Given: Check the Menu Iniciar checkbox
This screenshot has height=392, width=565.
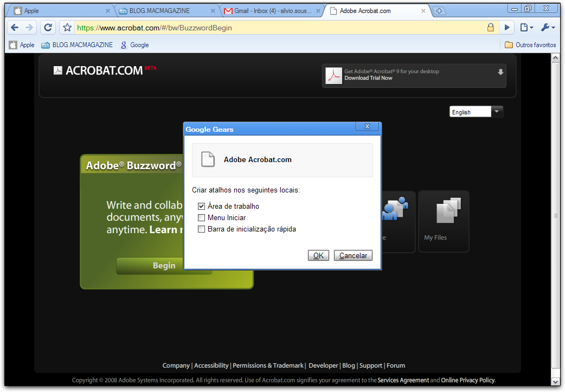Looking at the screenshot, I should coord(201,217).
